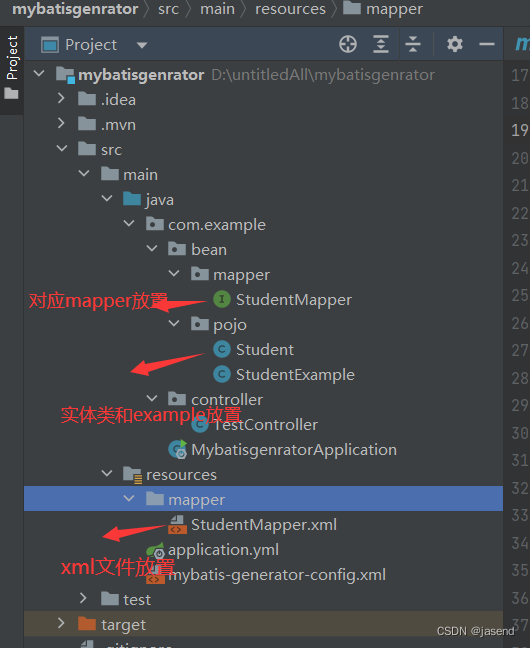Collapse the java source folder chevron

107,199
